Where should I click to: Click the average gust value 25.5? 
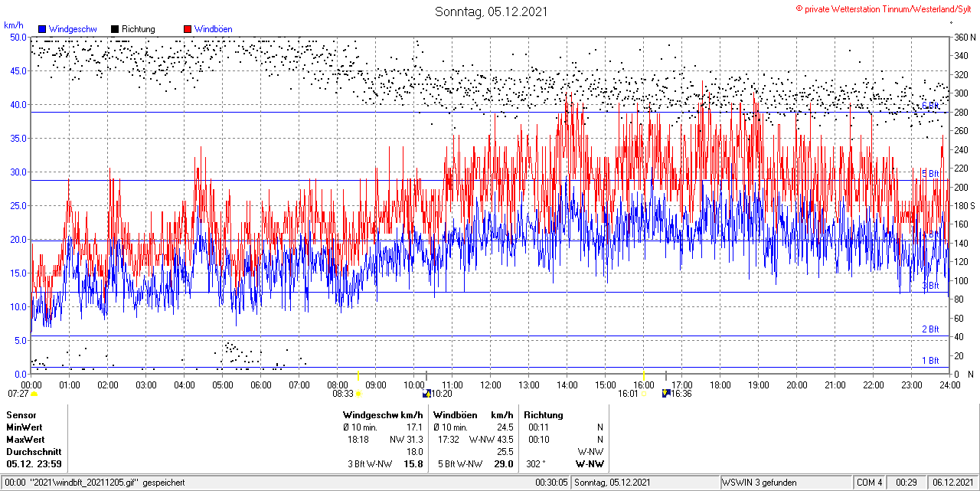505,451
